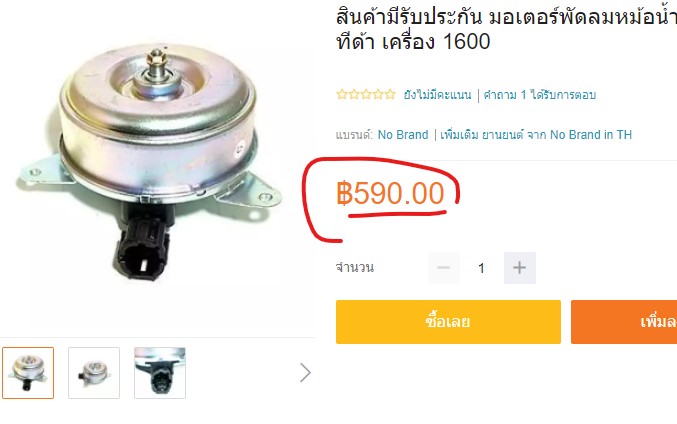Click the yellow ซื้อเลย buy now button
677x424 pixels.
[x=448, y=322]
